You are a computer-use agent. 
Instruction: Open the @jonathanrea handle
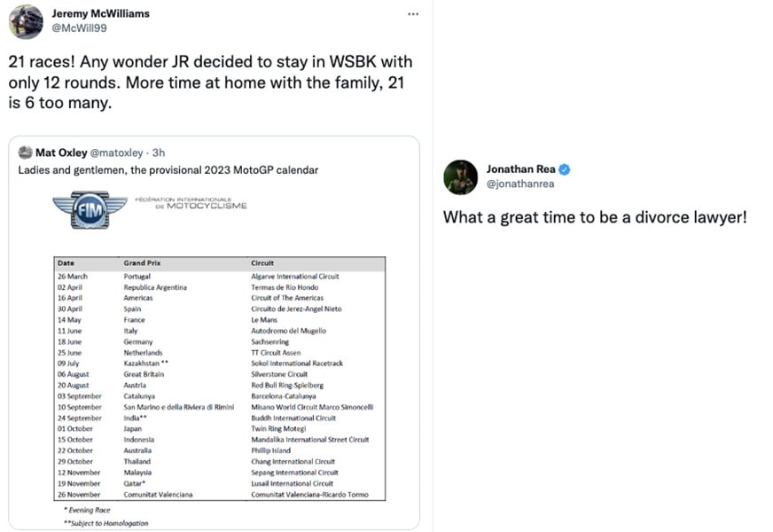click(520, 184)
